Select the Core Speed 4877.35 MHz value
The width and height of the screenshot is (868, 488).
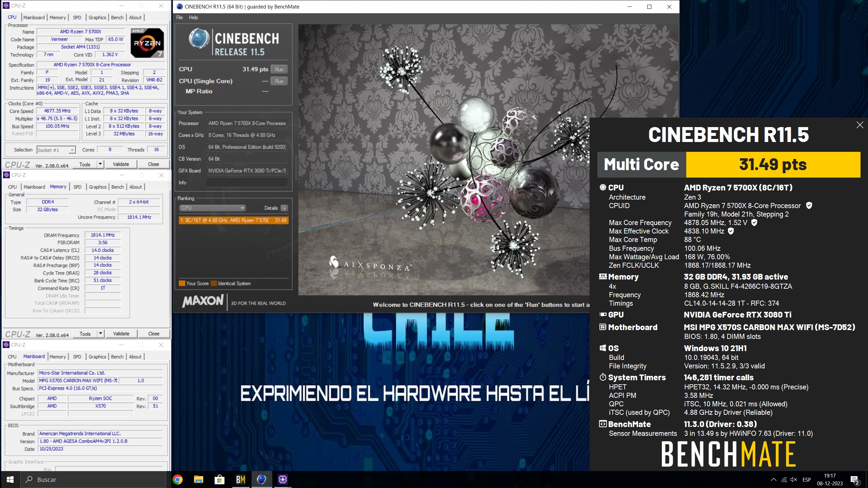(x=57, y=111)
